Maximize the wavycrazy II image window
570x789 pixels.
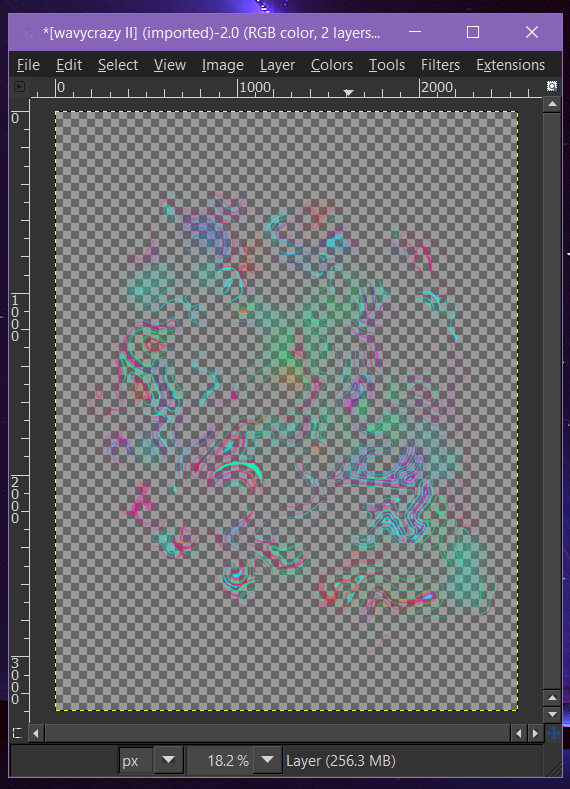[473, 32]
